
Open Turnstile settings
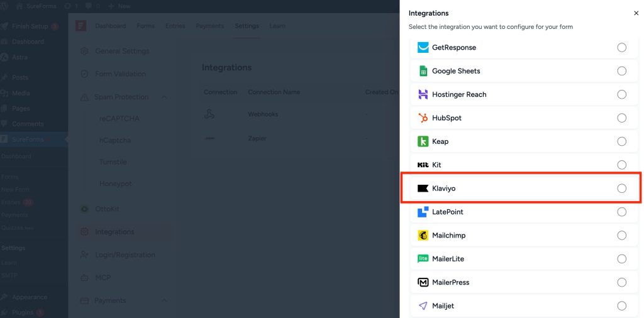coord(113,162)
